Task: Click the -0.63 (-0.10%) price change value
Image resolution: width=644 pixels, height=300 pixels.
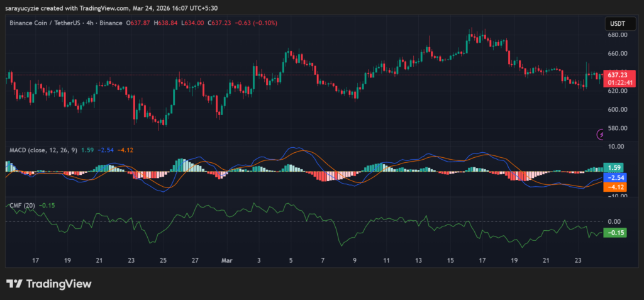Action: click(251, 23)
